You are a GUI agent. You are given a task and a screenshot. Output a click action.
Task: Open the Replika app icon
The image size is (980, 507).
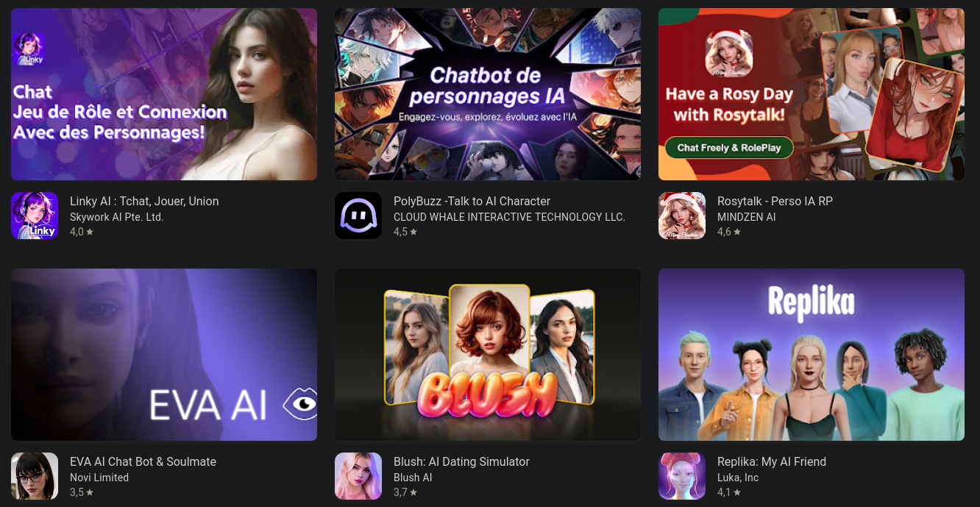pyautogui.click(x=682, y=476)
